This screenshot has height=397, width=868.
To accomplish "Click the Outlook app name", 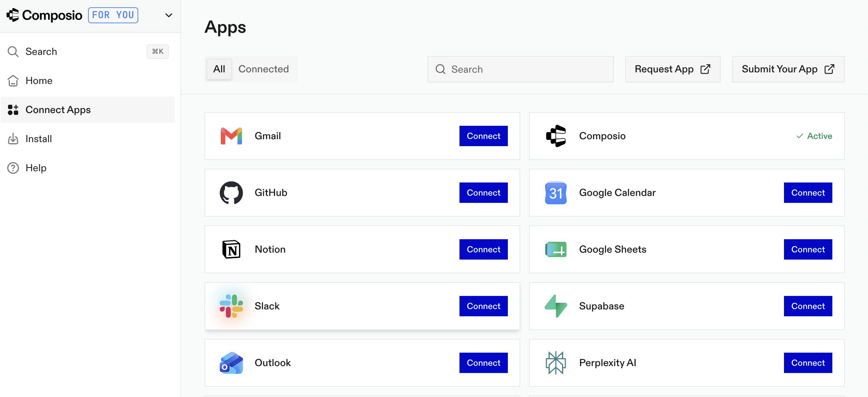I will click(x=273, y=363).
